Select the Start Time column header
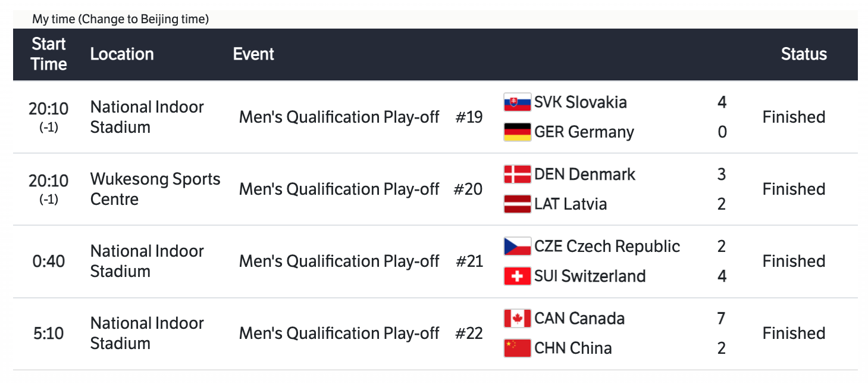The height and width of the screenshot is (383, 868). coord(49,54)
